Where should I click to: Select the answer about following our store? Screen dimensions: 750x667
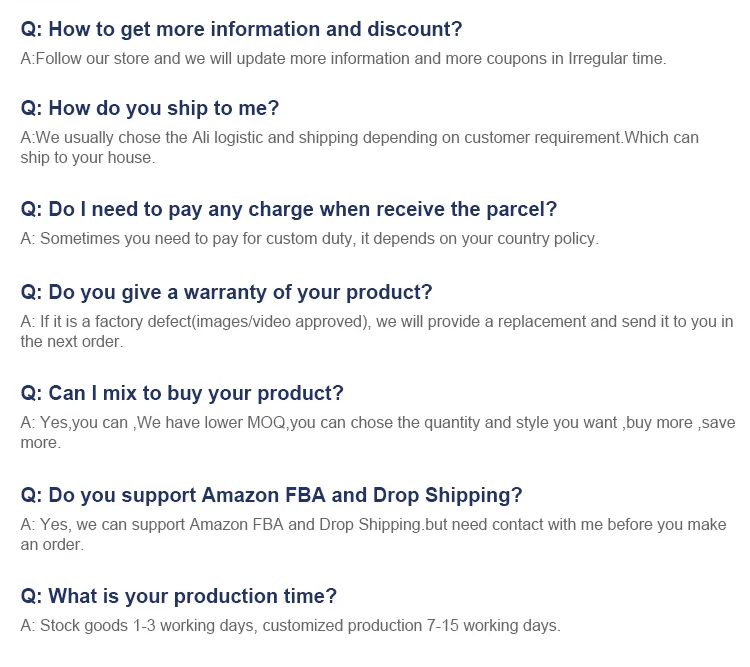click(x=342, y=58)
